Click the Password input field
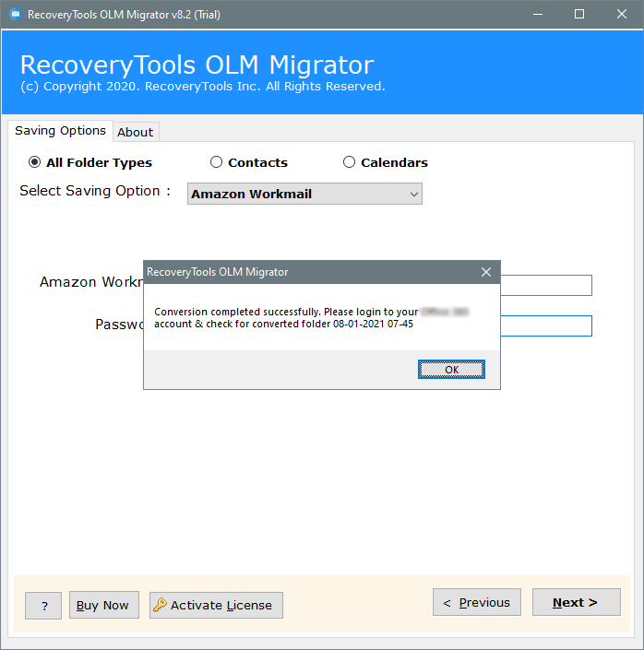Image resolution: width=644 pixels, height=650 pixels. [x=546, y=325]
